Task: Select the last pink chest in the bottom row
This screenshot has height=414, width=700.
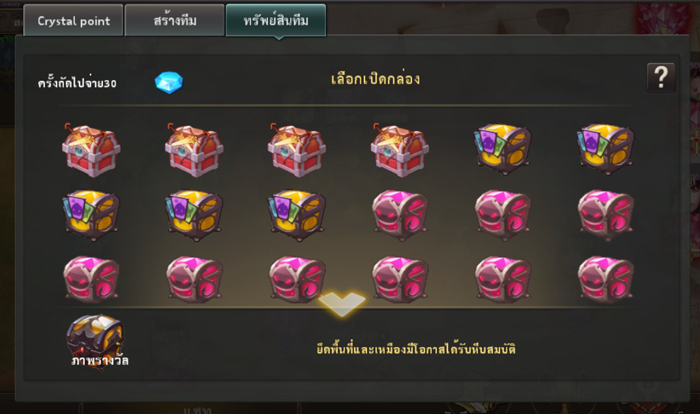Action: click(x=605, y=279)
